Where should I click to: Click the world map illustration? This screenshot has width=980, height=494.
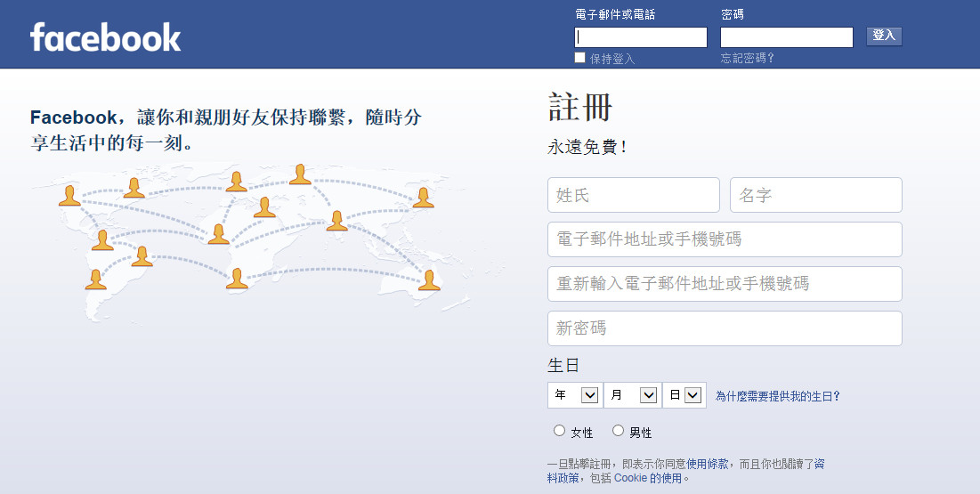tap(250, 240)
